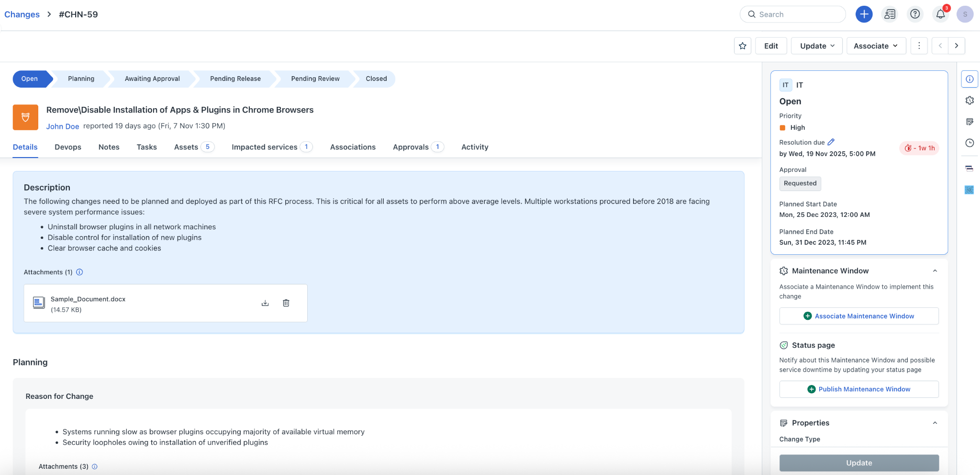Switch to the Notes tab

tap(109, 147)
